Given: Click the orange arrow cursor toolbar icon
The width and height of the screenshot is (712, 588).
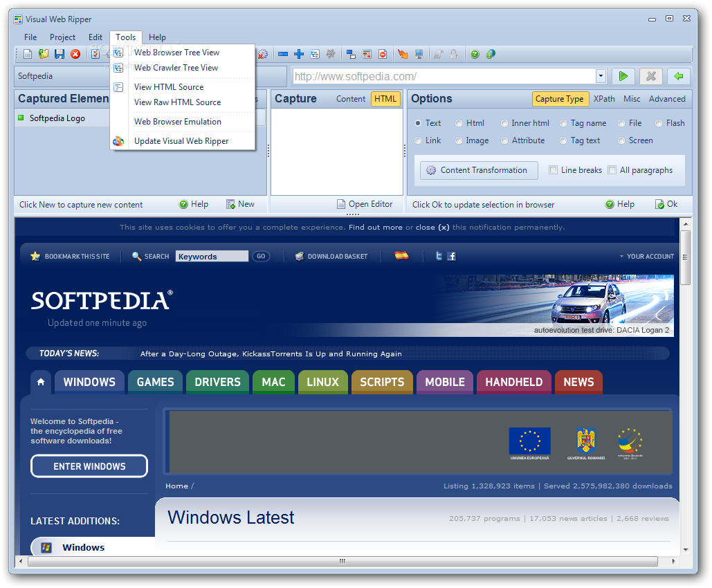Looking at the screenshot, I should pos(403,54).
